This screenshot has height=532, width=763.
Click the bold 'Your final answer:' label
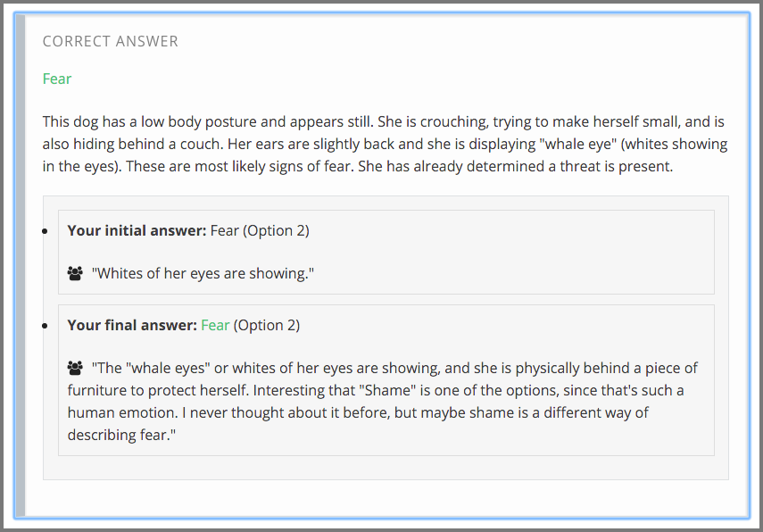[132, 325]
